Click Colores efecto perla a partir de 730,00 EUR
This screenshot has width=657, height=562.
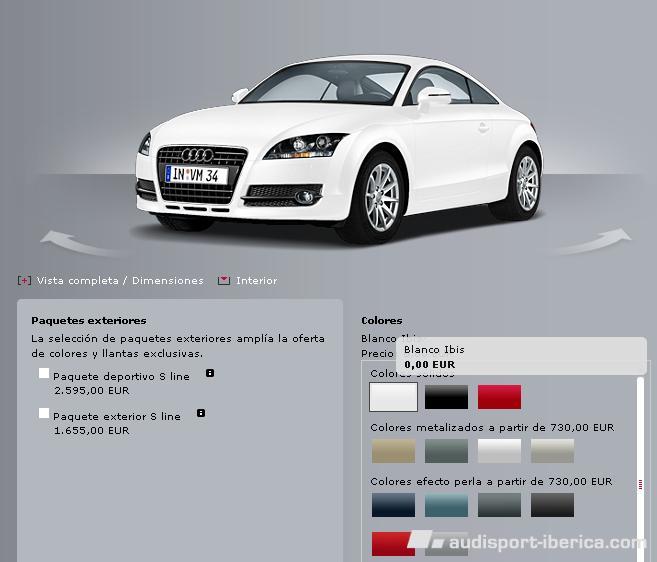(491, 482)
